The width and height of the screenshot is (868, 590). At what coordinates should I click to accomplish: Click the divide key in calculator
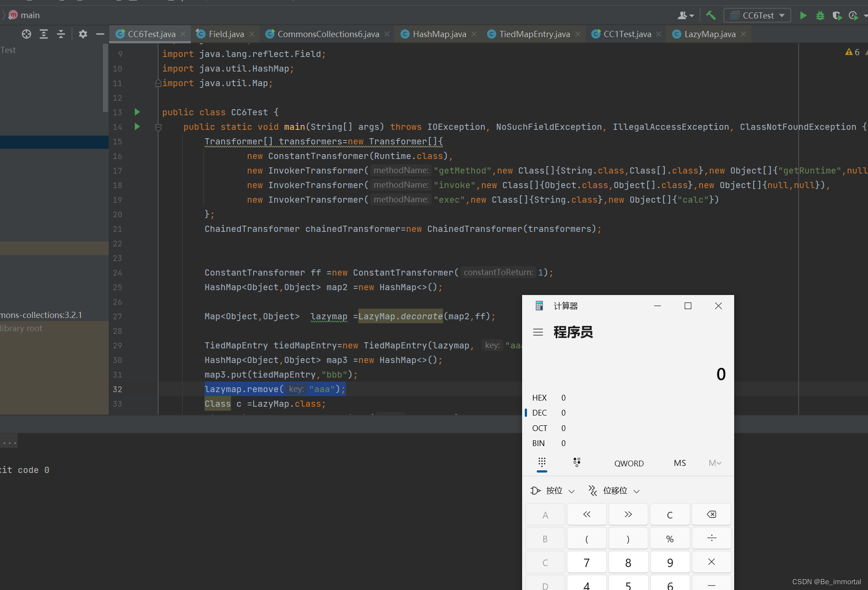click(711, 538)
